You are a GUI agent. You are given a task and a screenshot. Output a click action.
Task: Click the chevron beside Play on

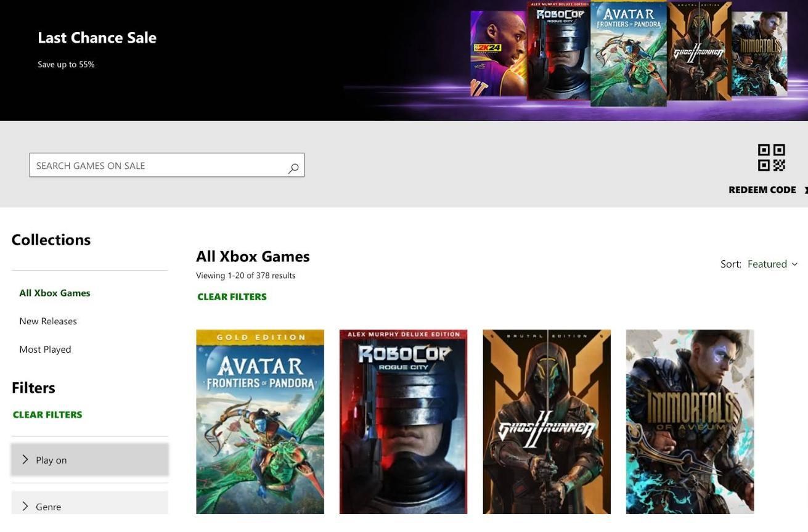pos(25,459)
